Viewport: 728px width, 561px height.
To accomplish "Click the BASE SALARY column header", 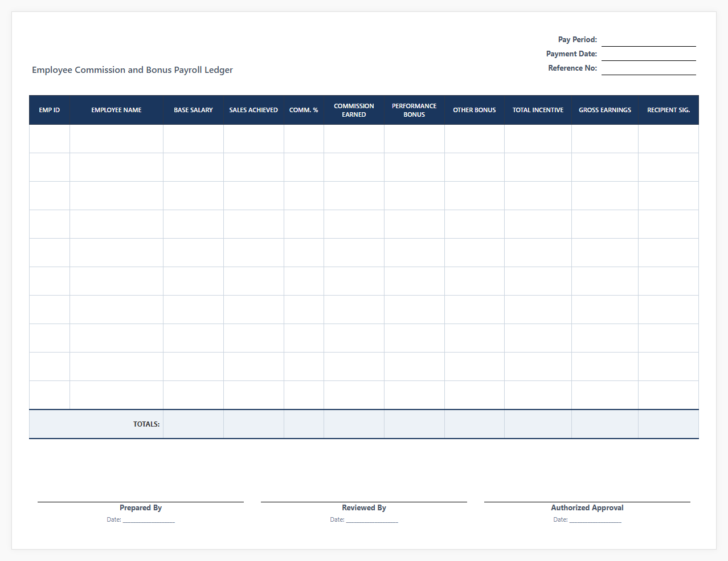I will tap(193, 110).
